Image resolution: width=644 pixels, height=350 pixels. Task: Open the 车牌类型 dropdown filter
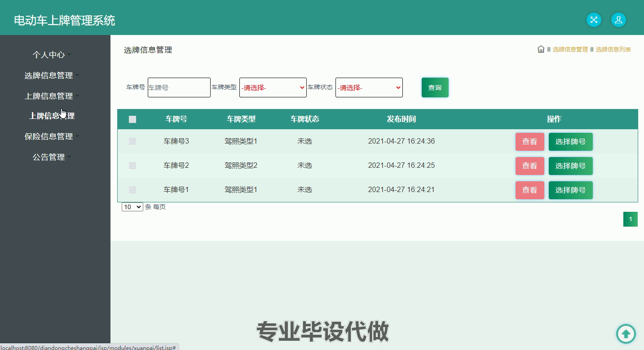273,87
